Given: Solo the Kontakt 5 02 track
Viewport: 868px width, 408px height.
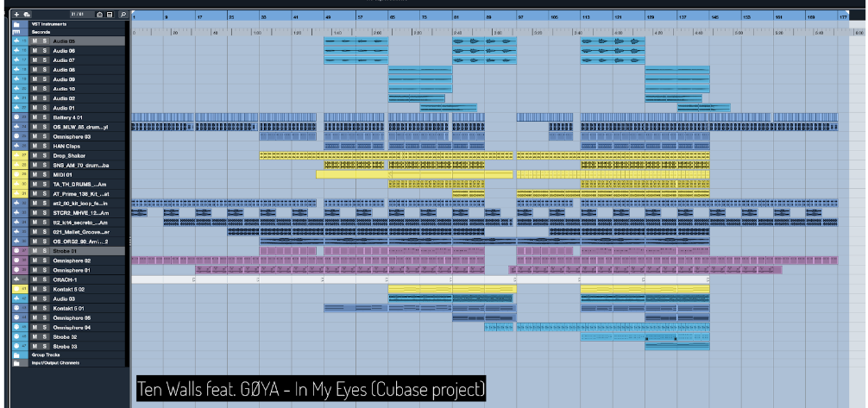Looking at the screenshot, I should (44, 289).
